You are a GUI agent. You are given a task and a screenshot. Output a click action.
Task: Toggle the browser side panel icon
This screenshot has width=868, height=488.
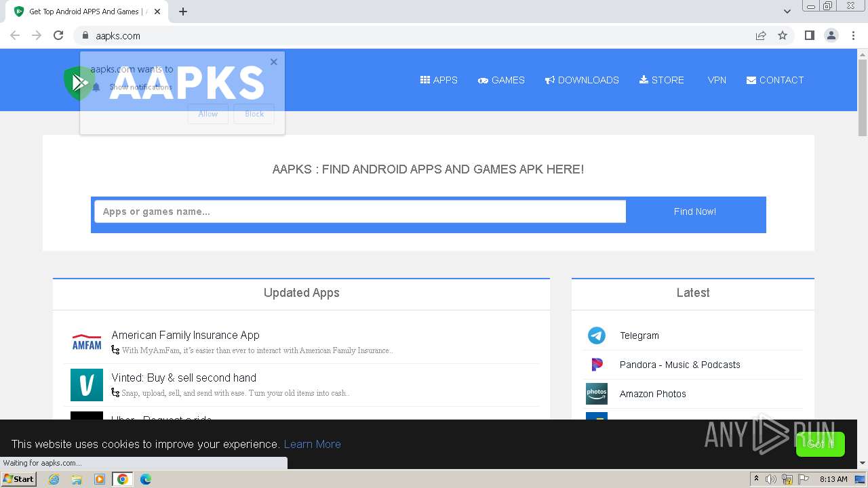tap(809, 35)
